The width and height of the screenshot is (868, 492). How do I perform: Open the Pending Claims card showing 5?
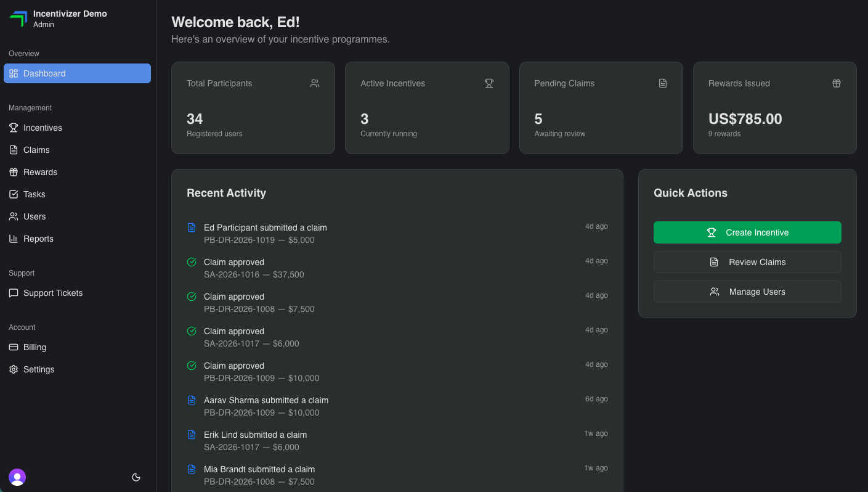(601, 108)
